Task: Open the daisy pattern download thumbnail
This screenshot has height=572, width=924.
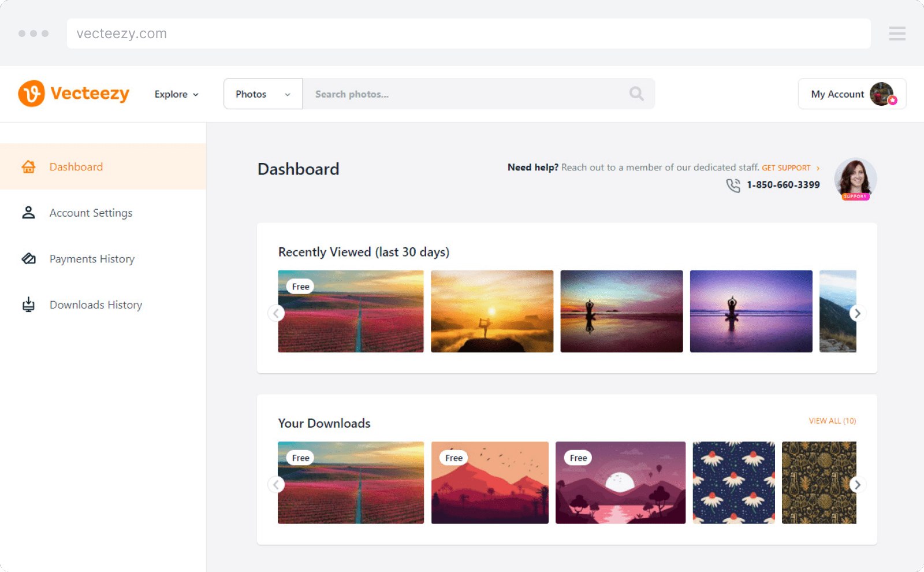Action: pyautogui.click(x=733, y=482)
